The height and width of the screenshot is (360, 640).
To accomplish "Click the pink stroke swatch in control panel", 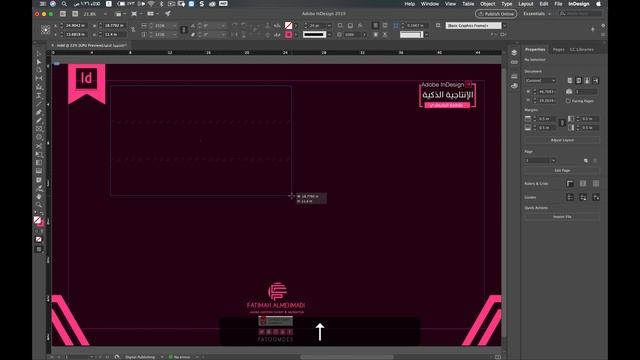I will tap(289, 35).
